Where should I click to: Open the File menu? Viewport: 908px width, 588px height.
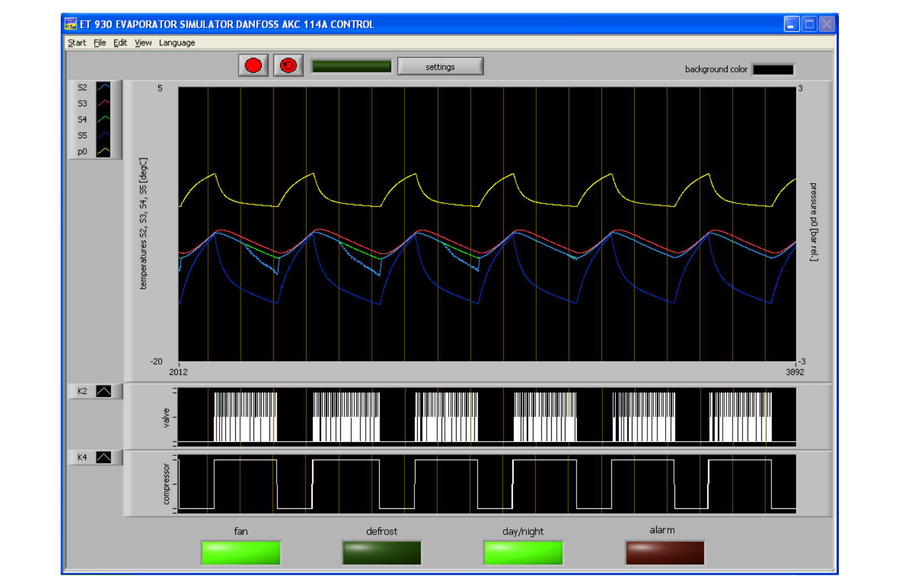[x=100, y=43]
